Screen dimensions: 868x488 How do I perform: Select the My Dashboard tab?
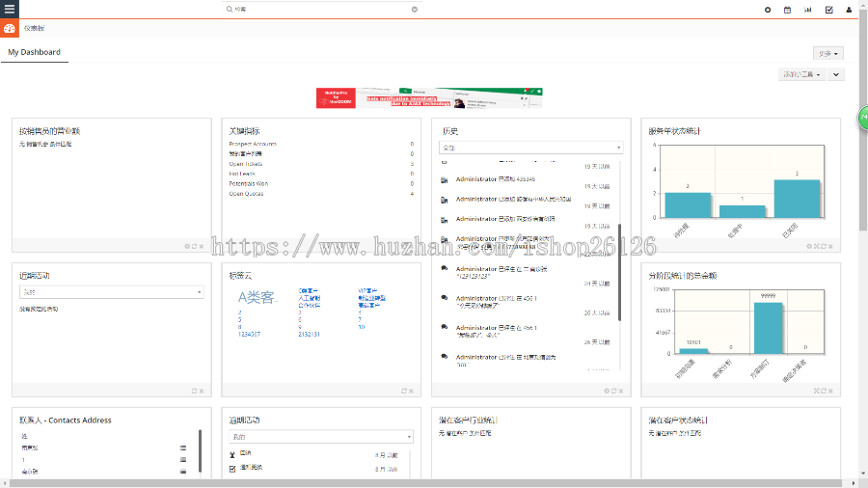coord(35,52)
